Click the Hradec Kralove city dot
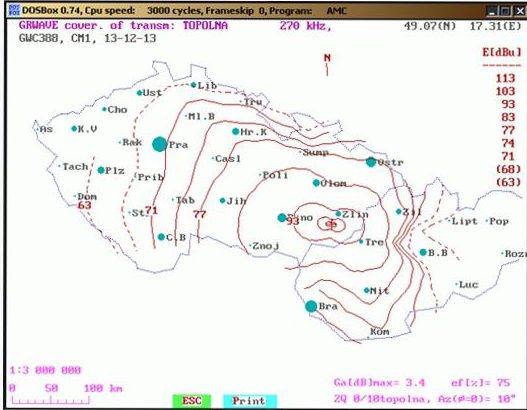The width and height of the screenshot is (527, 410). click(x=236, y=131)
